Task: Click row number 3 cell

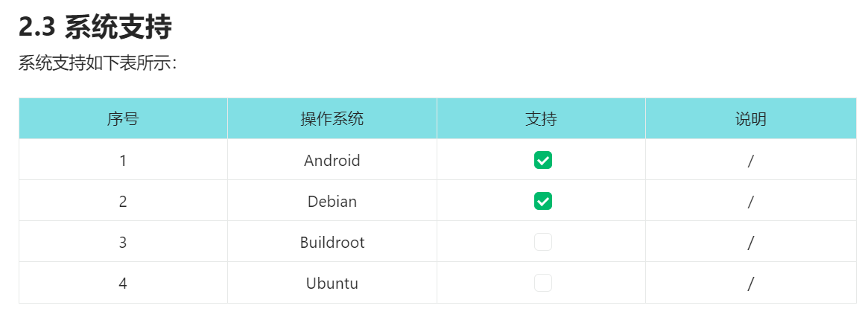Action: pos(123,242)
